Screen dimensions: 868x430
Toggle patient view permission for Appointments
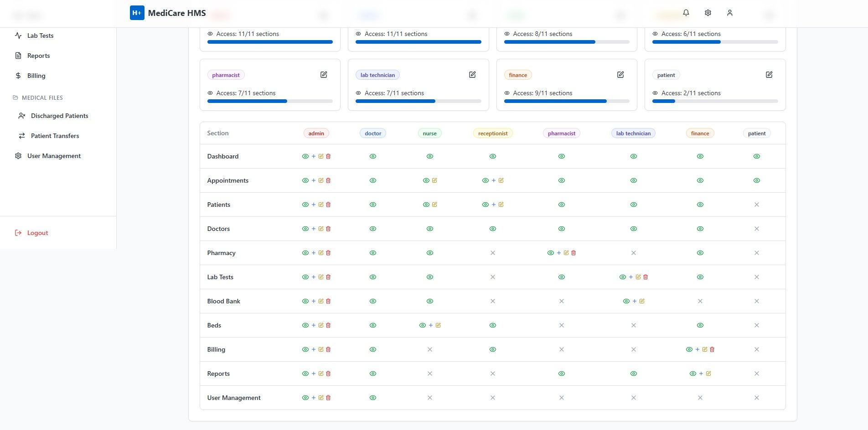pos(757,180)
